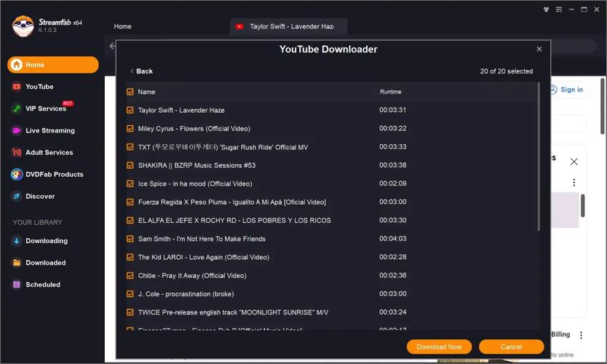
Task: Click runtime 00:03:31
Action: coord(392,110)
